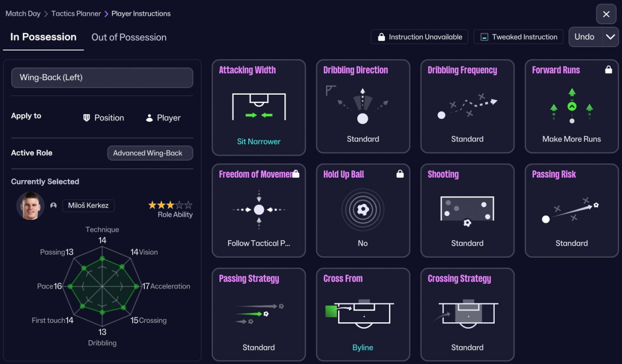Screen dimensions: 622x364
Task: Click the Hold Up Ball circular icon
Action: pyautogui.click(x=363, y=210)
